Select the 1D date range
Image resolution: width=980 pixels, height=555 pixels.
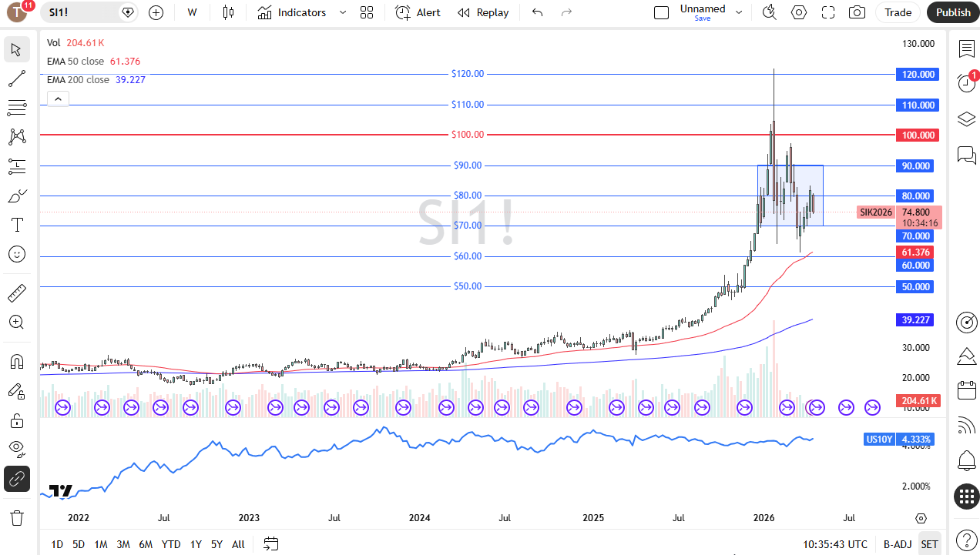tap(57, 544)
